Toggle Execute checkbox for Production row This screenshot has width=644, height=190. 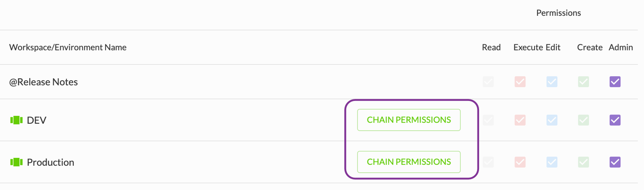coord(520,162)
